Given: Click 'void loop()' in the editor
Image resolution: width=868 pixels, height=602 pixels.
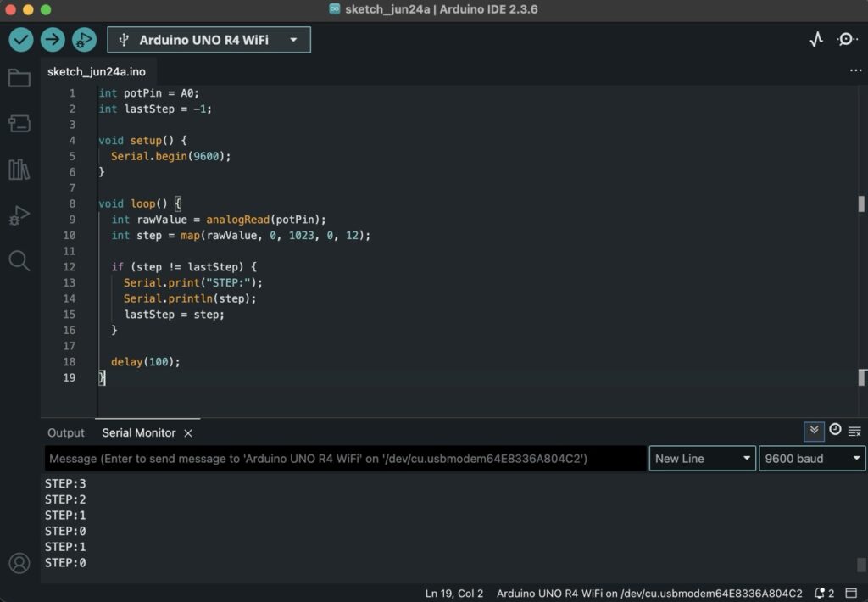Looking at the screenshot, I should click(133, 203).
